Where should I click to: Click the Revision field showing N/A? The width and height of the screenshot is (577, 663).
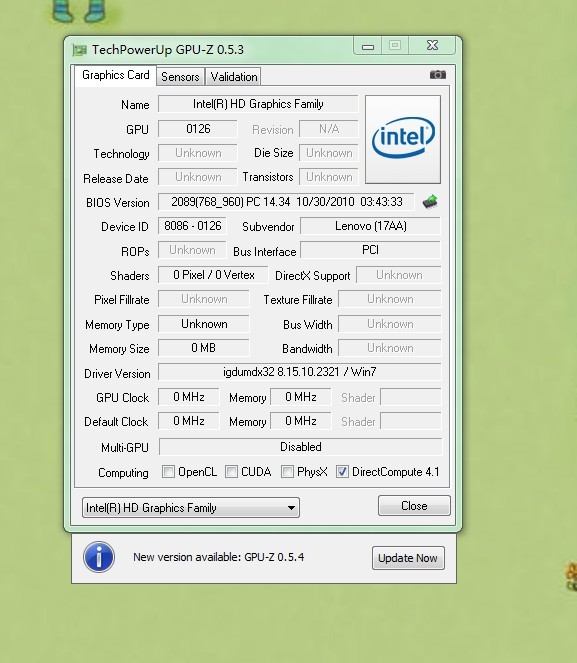pos(329,129)
